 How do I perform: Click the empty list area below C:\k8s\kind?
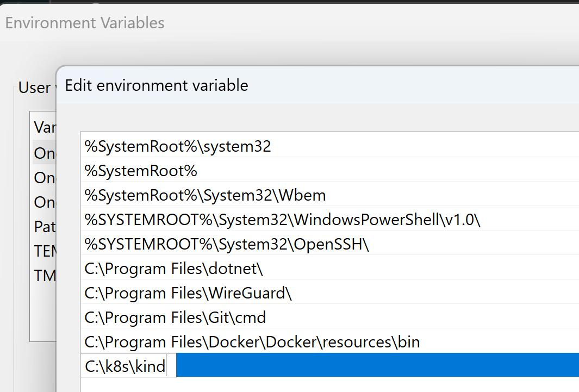(326, 384)
